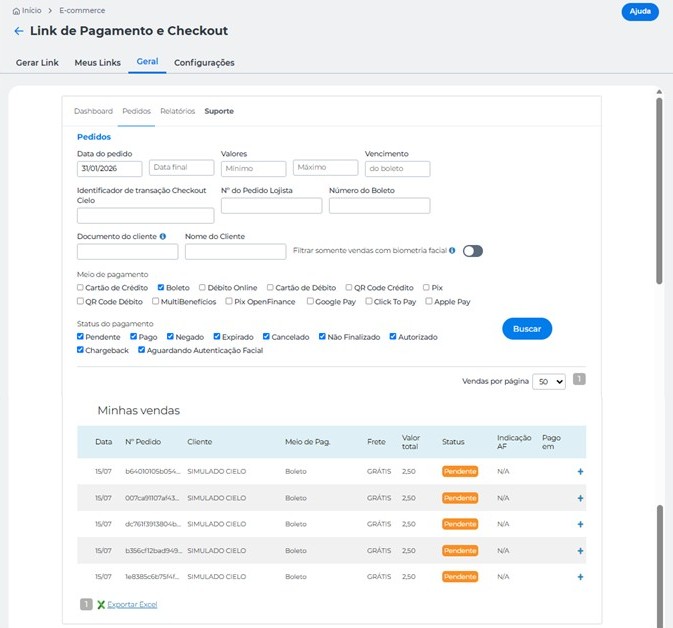
Task: Open the Gerar Link tab
Action: tap(37, 63)
